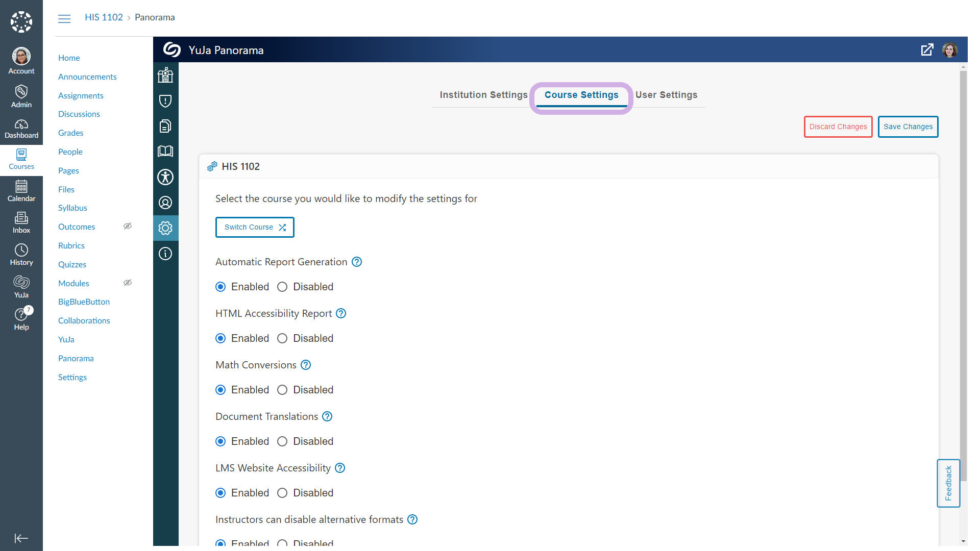
Task: Open the Panorama shield alert icon
Action: [x=165, y=101]
